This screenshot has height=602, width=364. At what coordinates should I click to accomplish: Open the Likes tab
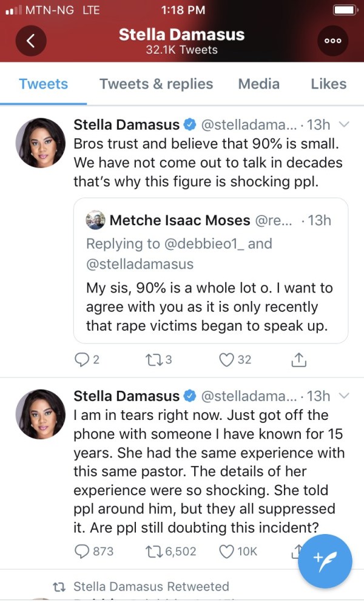click(x=328, y=84)
